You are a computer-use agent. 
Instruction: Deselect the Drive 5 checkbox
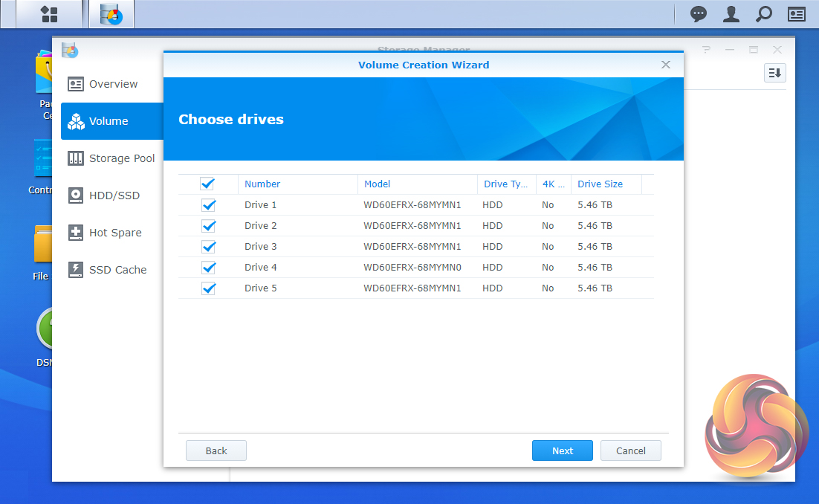pyautogui.click(x=208, y=288)
